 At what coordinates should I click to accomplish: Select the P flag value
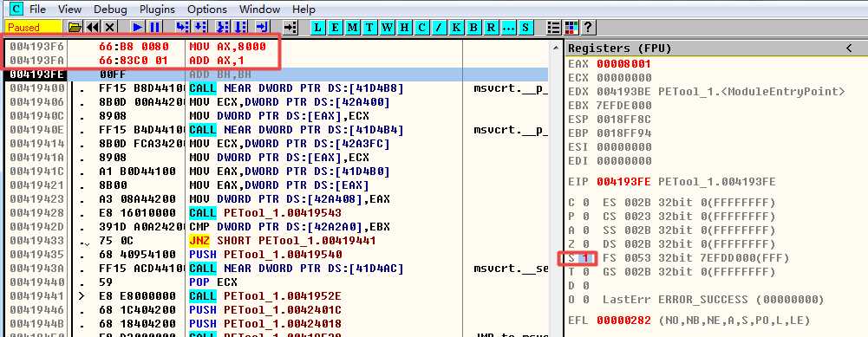585,217
